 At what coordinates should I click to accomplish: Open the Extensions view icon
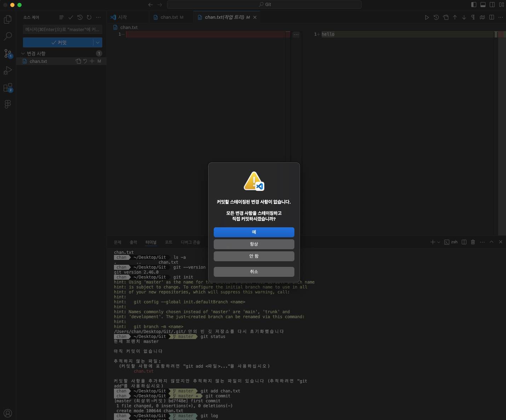tap(8, 87)
